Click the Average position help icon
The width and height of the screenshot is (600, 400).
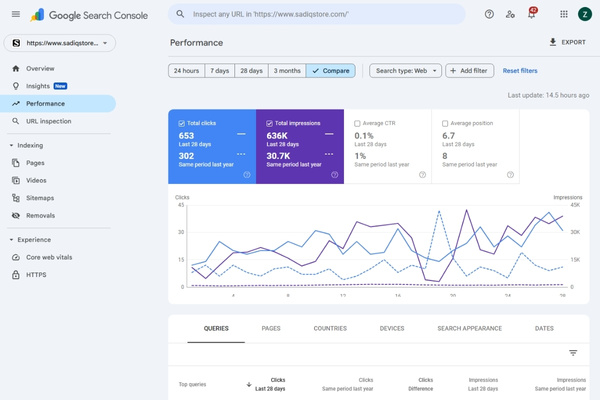coord(510,174)
